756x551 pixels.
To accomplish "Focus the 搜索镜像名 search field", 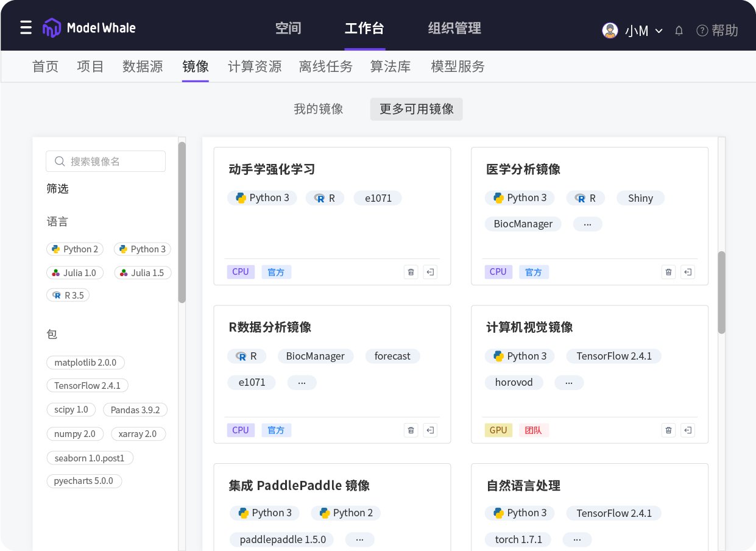I will [105, 162].
